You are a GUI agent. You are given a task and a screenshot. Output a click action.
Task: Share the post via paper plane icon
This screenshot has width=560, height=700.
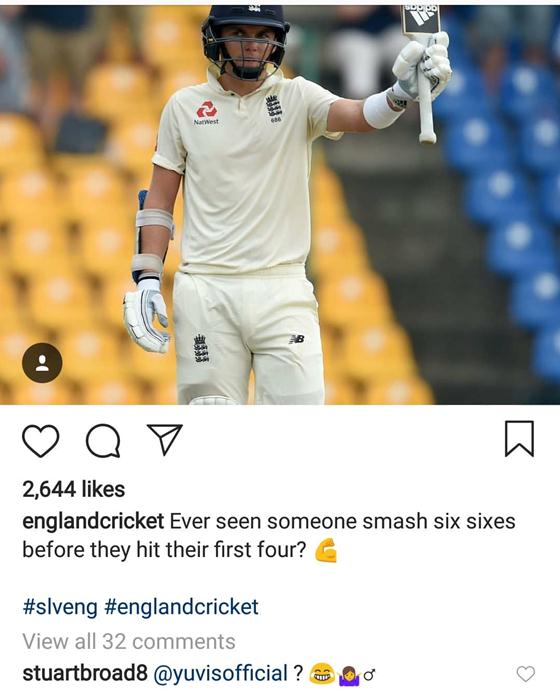coord(165,439)
